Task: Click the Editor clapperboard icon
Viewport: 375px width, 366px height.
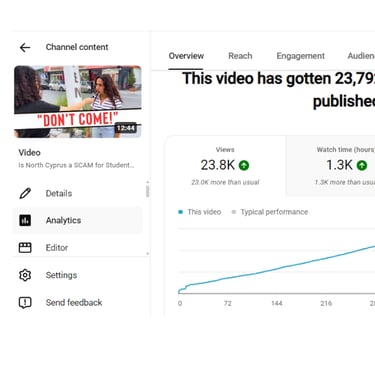Action: pos(25,248)
